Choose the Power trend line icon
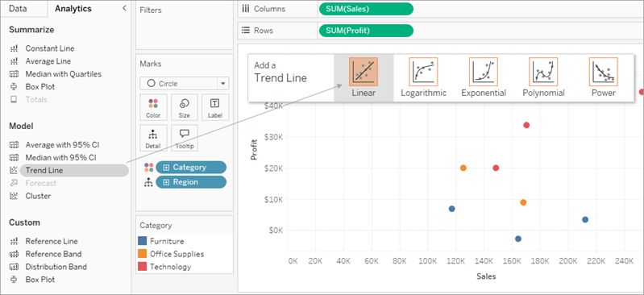The height and width of the screenshot is (295, 644). [x=603, y=72]
